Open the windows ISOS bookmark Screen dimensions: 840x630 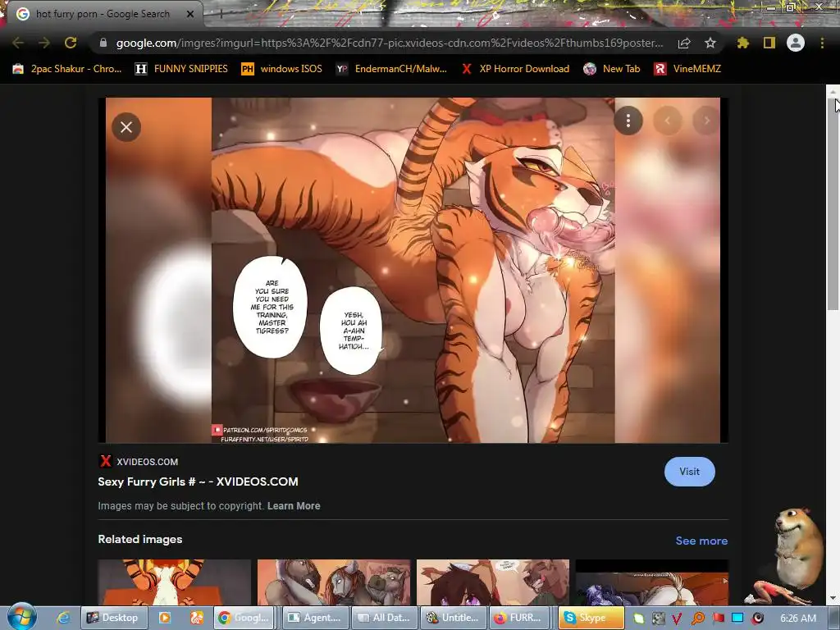(282, 69)
